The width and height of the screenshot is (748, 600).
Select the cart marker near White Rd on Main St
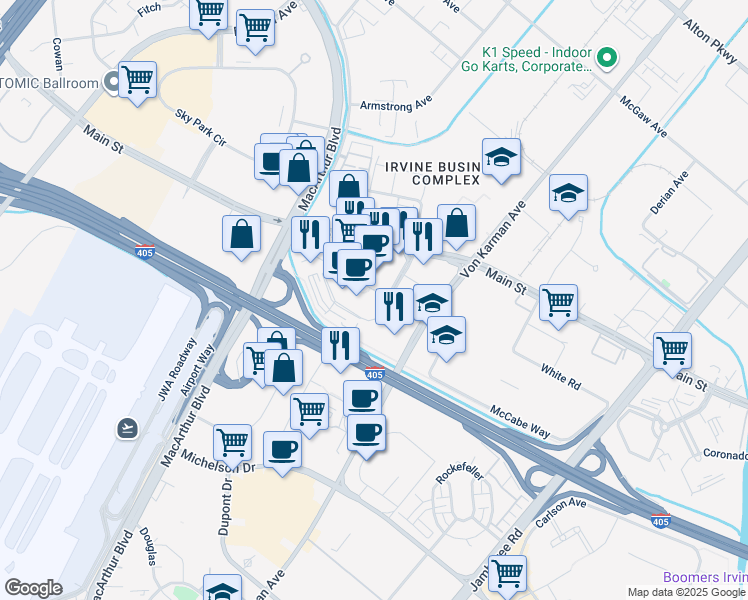click(x=558, y=306)
